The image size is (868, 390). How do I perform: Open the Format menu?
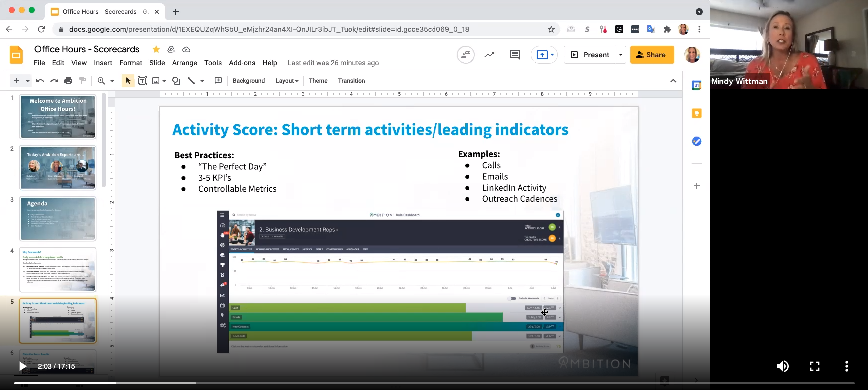[131, 63]
